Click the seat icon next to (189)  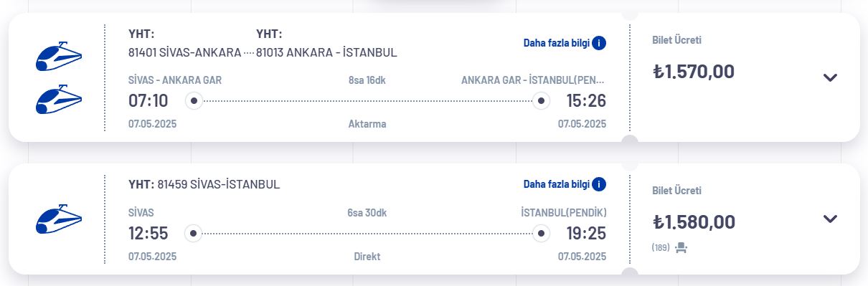681,248
